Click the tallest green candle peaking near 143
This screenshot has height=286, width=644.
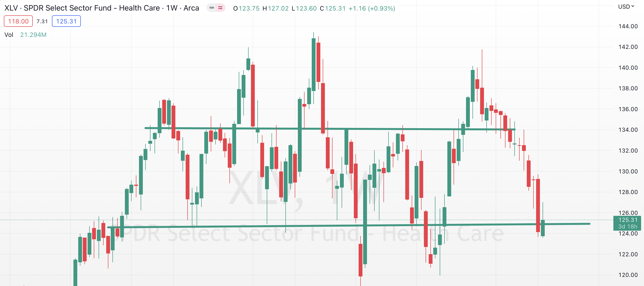pos(313,65)
